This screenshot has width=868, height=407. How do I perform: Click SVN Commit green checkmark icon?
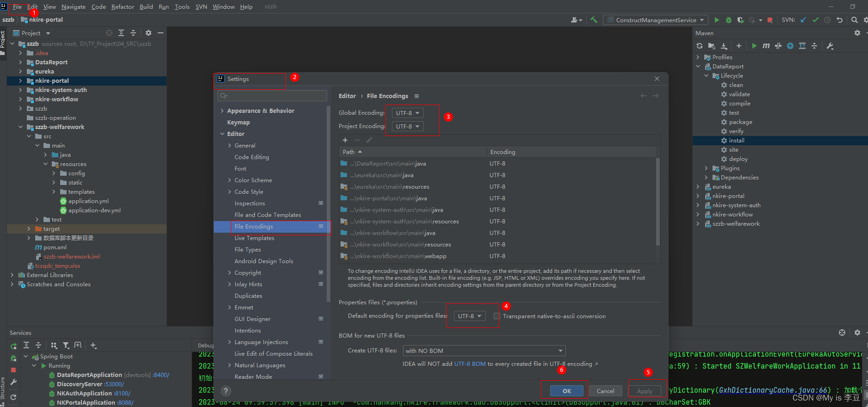click(815, 20)
